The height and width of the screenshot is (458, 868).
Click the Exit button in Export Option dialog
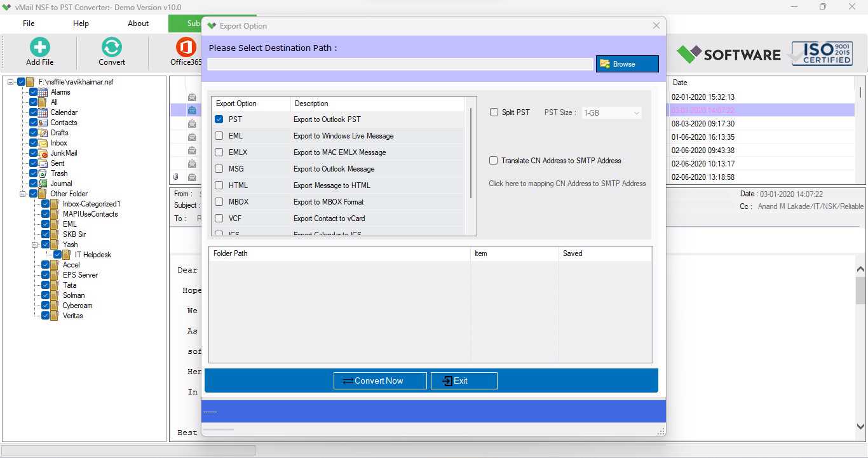coord(464,381)
